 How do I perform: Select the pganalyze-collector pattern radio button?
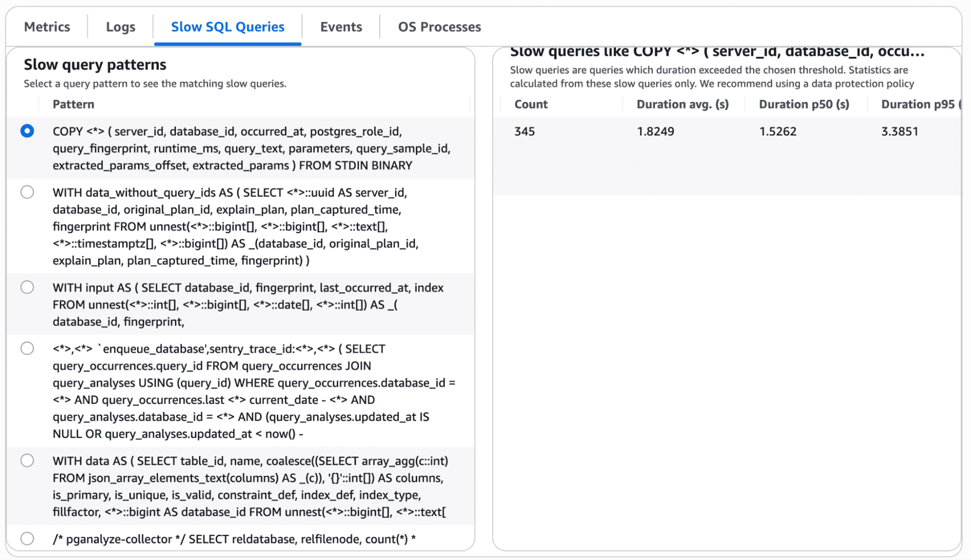click(27, 539)
